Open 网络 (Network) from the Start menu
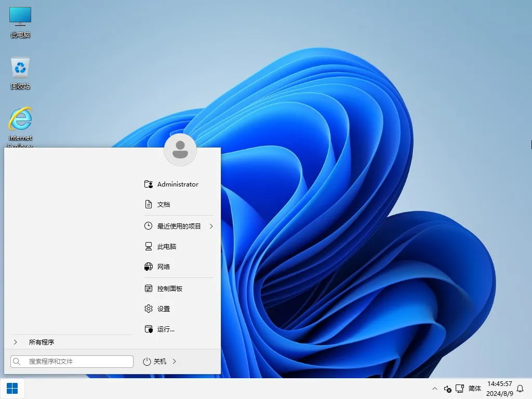Image resolution: width=532 pixels, height=399 pixels. (x=163, y=267)
